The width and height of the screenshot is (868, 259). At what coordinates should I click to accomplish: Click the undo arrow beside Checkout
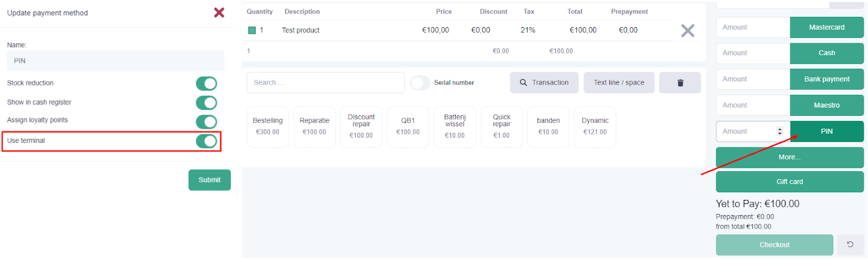tap(850, 245)
